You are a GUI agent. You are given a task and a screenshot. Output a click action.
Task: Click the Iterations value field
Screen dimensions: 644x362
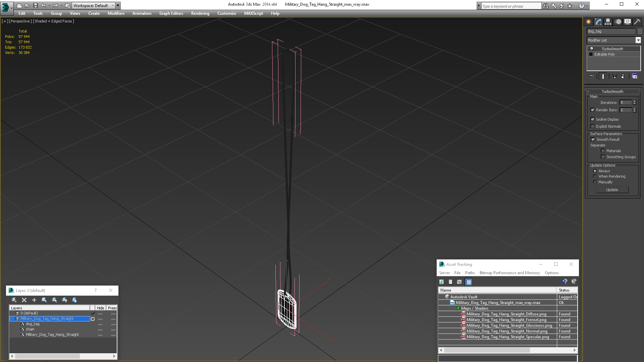coord(625,103)
